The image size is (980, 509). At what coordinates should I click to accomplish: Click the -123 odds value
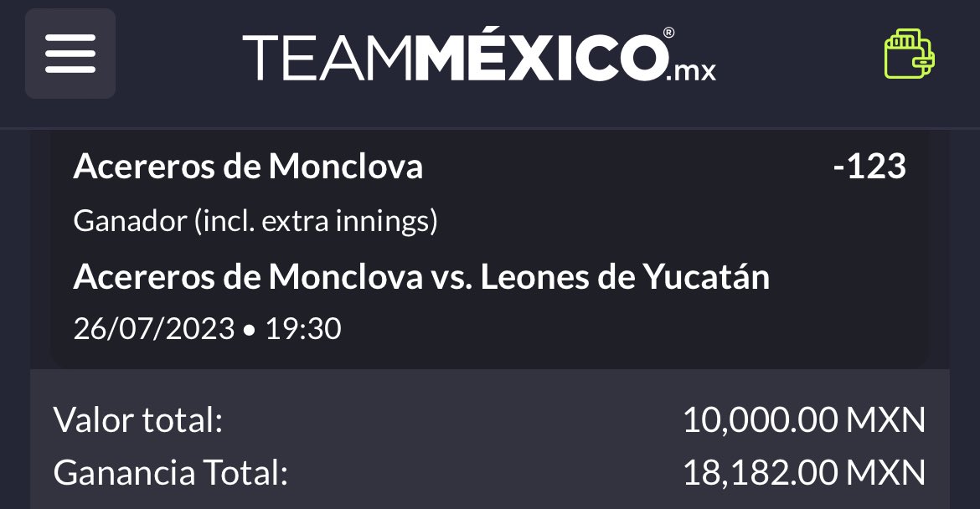tap(869, 167)
